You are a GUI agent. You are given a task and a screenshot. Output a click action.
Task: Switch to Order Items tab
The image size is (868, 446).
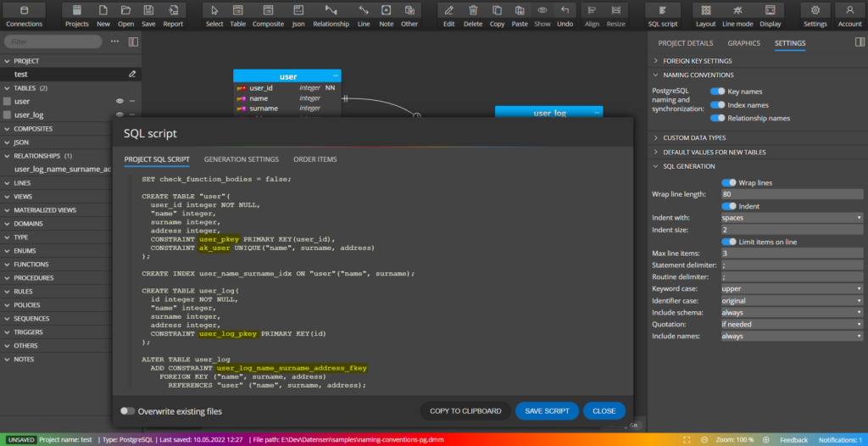[315, 159]
